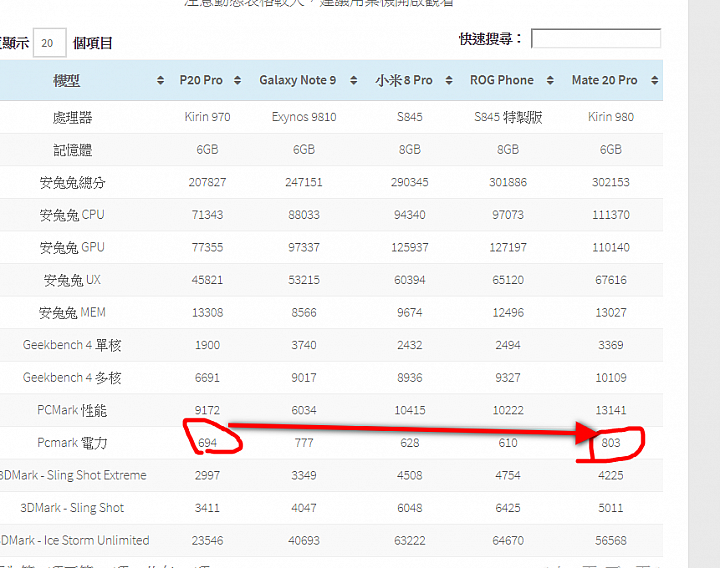Select the 記憶體 row label
720x568 pixels.
73,150
